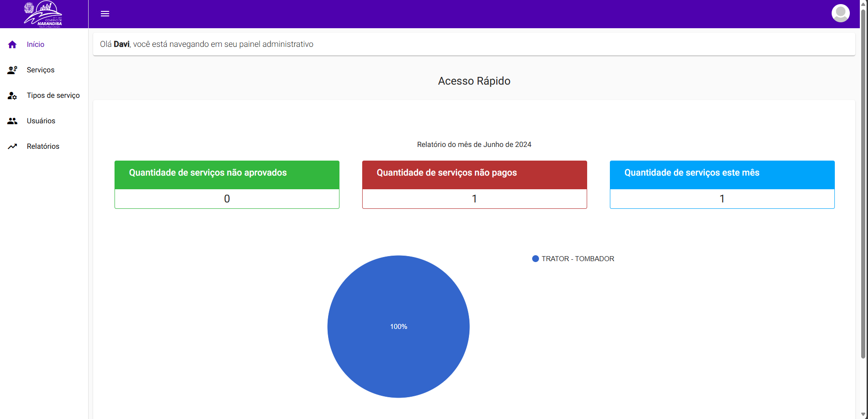Toggle TRATOR - TOMBADOR legend label
This screenshot has height=419, width=868.
[x=578, y=259]
